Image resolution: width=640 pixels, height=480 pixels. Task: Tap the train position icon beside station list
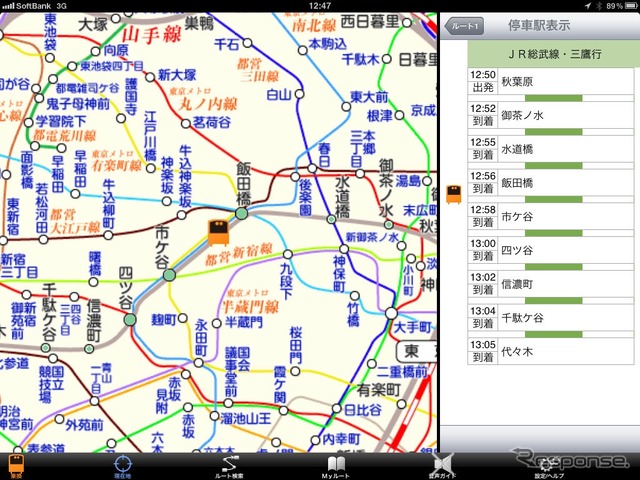pos(453,194)
